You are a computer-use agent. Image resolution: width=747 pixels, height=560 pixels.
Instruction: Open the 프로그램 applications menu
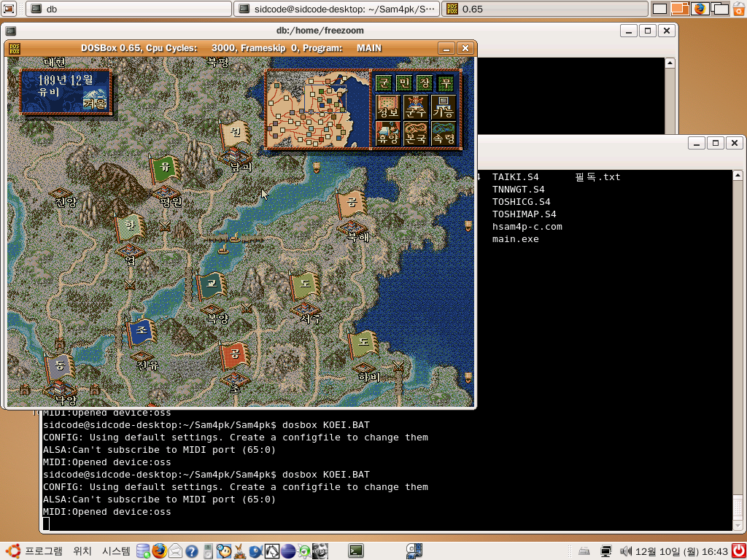(x=44, y=551)
